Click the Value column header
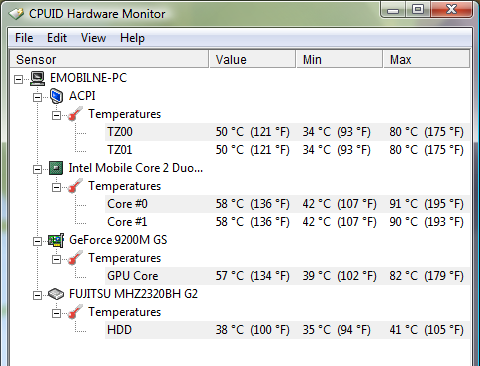Screen dimensions: 480x366 click(x=252, y=59)
